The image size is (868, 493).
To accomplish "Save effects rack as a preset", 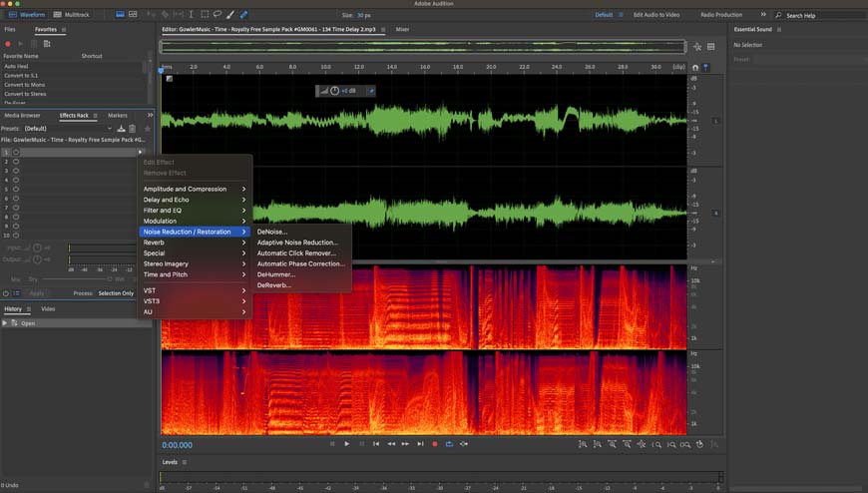I will (121, 129).
